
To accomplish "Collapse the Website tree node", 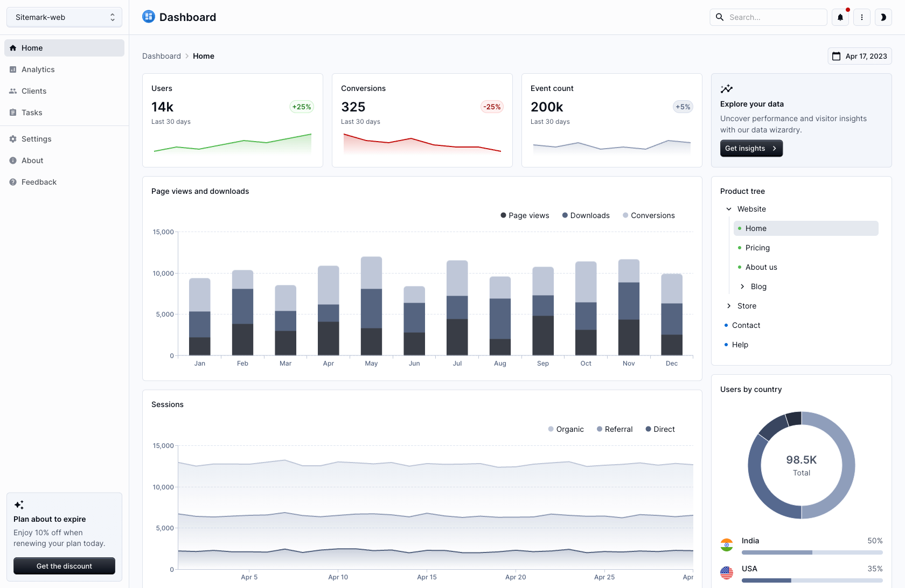I will pyautogui.click(x=729, y=209).
